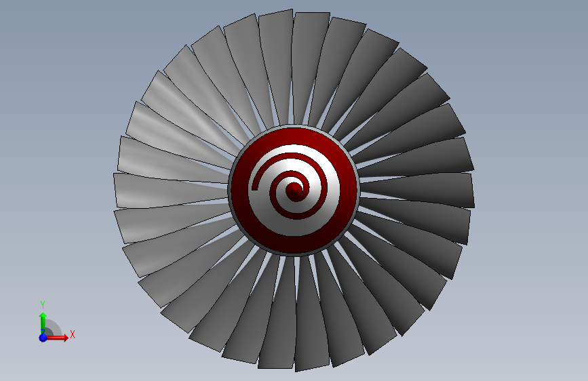The height and width of the screenshot is (381, 588).
Task: Click the blue Z axis ball of the triad
Action: pos(43,338)
